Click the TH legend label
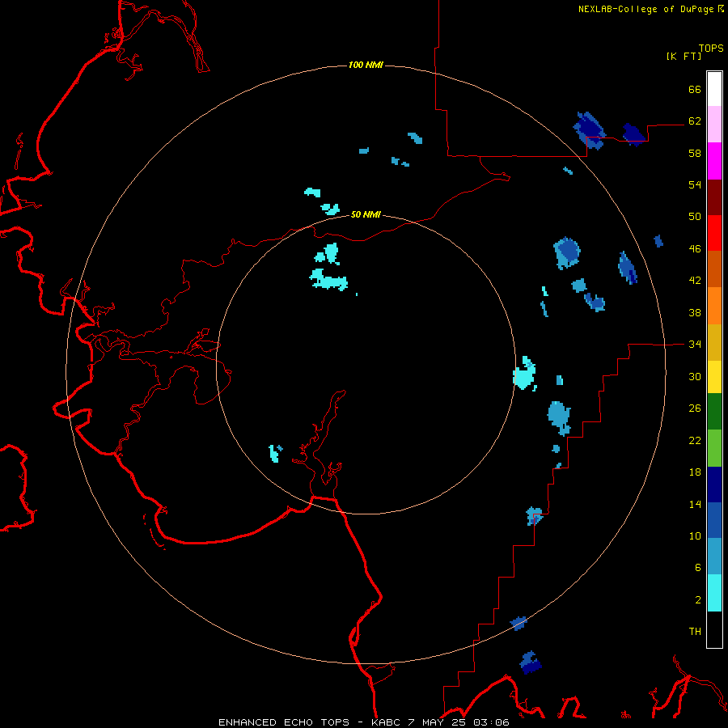728x728 pixels. click(x=695, y=632)
